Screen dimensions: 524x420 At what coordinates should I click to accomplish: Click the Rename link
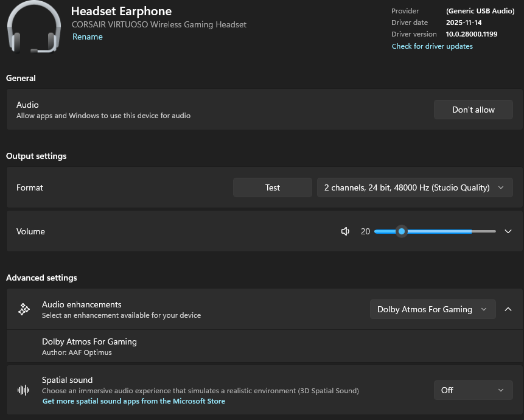88,37
